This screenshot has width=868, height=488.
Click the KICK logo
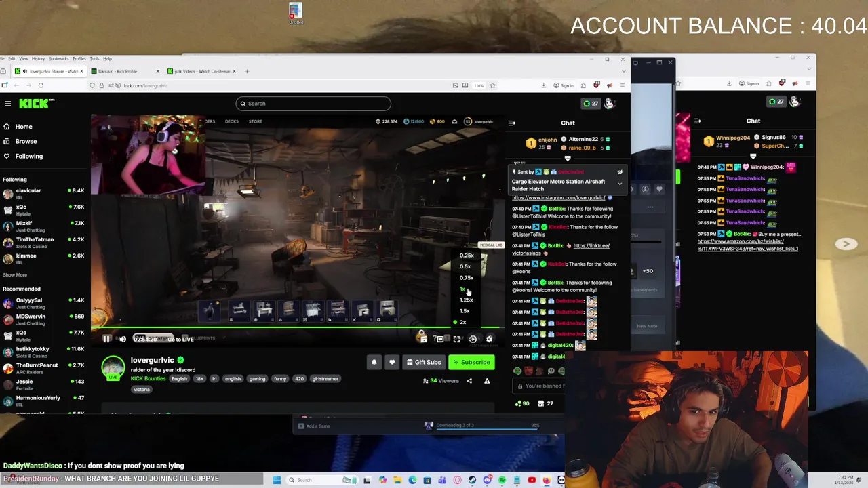pos(36,104)
